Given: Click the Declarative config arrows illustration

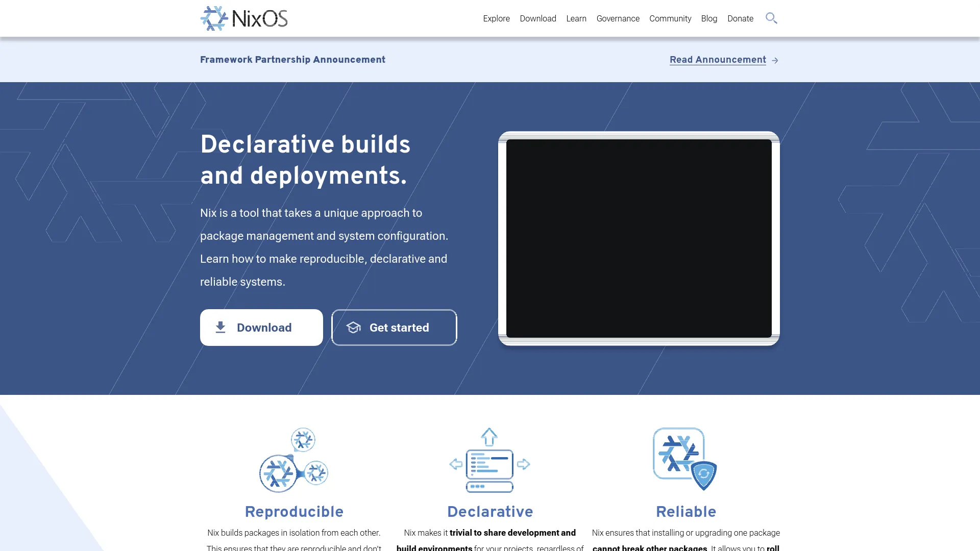Looking at the screenshot, I should pos(490,460).
